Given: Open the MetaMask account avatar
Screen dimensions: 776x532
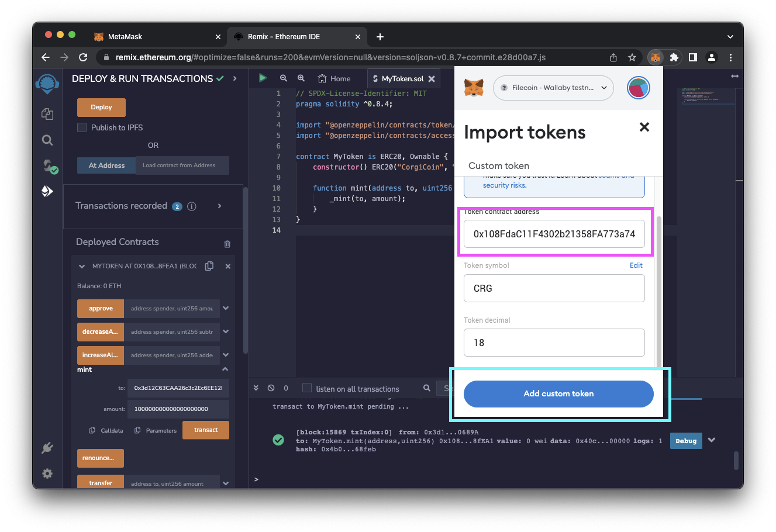Looking at the screenshot, I should (639, 88).
